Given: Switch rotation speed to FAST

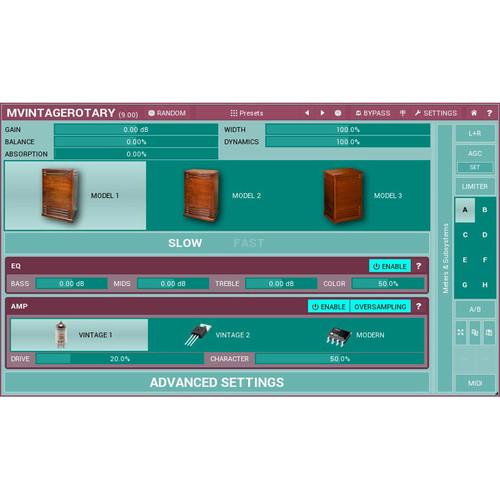Looking at the screenshot, I should tap(249, 243).
